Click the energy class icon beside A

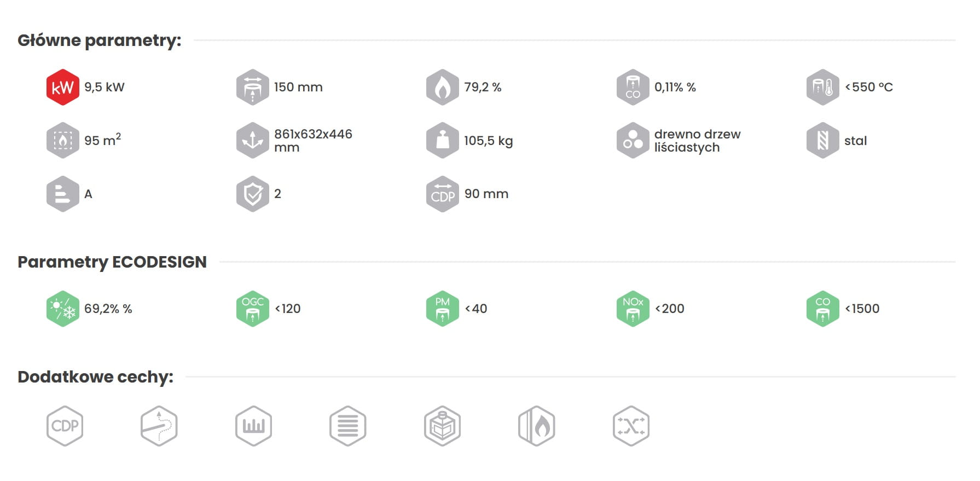pos(63,194)
